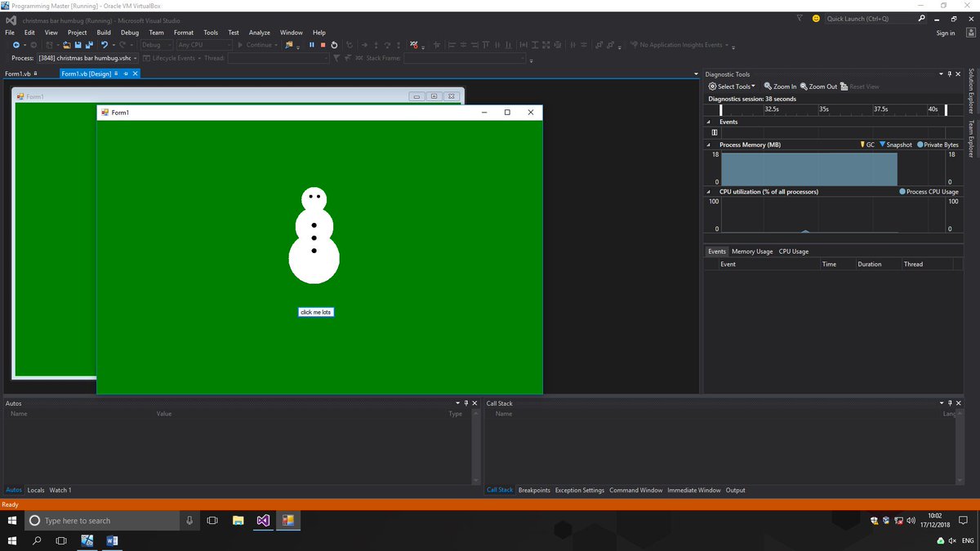
Task: Click the Undo arrow icon
Action: coord(105,45)
